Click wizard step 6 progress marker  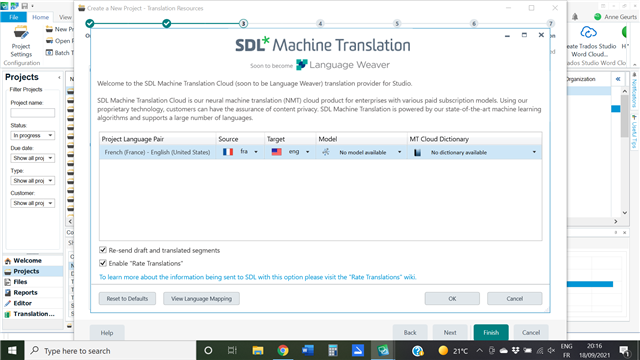tap(474, 24)
